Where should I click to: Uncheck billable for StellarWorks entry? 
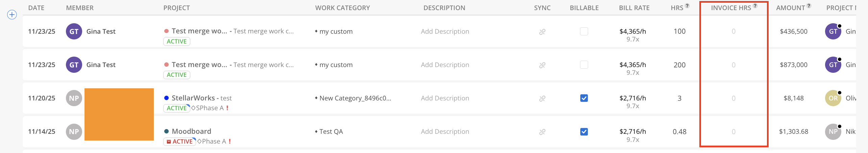click(x=584, y=98)
